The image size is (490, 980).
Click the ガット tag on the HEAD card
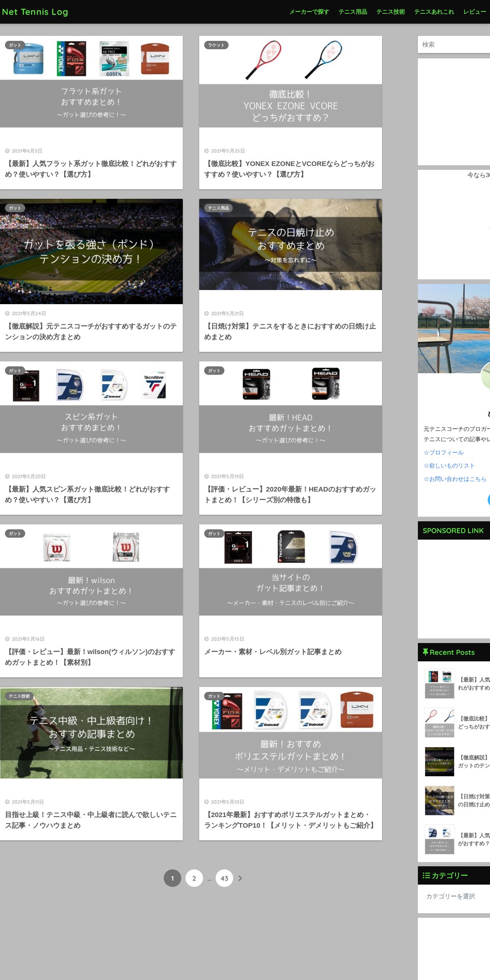[214, 371]
